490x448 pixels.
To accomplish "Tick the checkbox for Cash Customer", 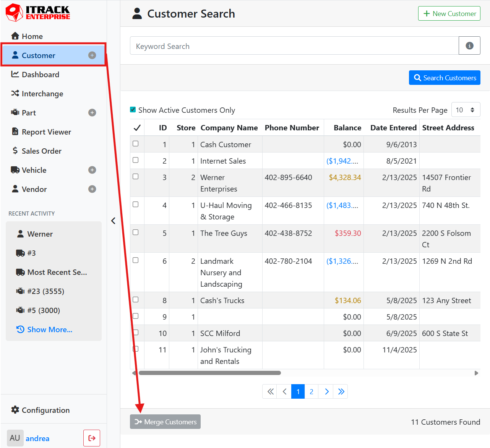I will click(x=136, y=144).
